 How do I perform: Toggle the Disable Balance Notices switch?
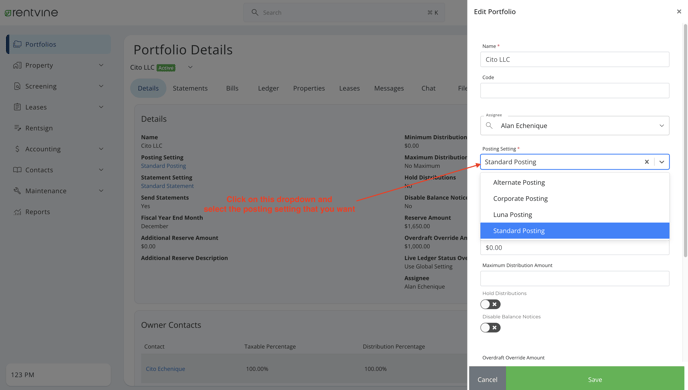point(490,328)
